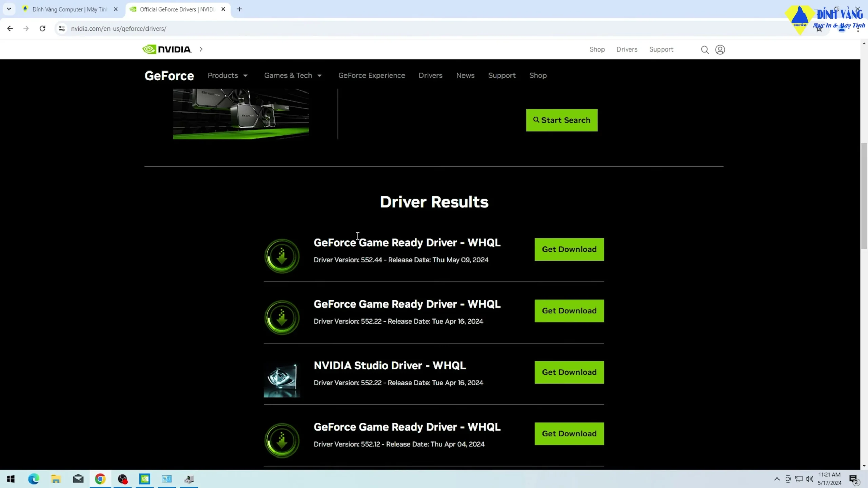Open the Windows Start menu

(11, 479)
